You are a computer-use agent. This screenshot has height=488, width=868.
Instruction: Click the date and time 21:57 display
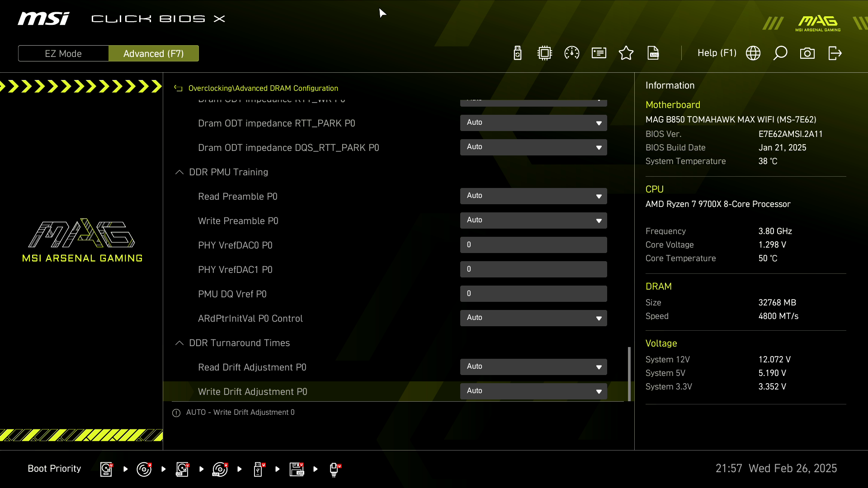776,469
